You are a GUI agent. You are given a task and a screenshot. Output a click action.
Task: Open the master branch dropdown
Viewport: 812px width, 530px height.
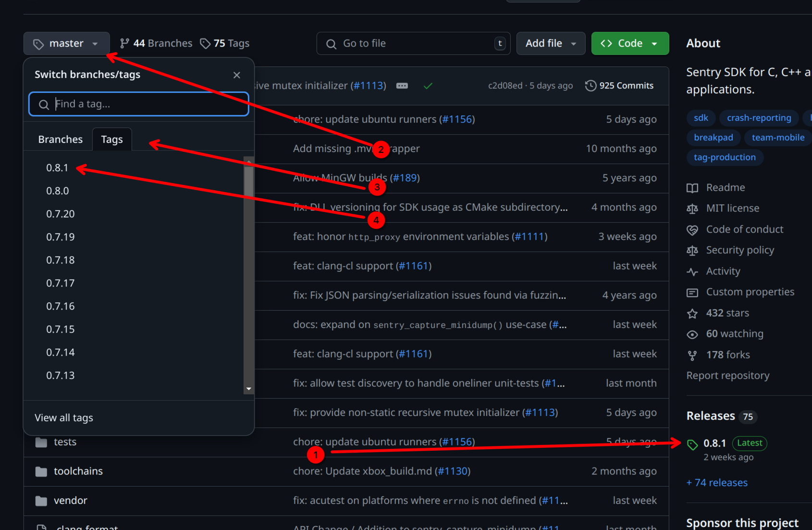(x=66, y=43)
